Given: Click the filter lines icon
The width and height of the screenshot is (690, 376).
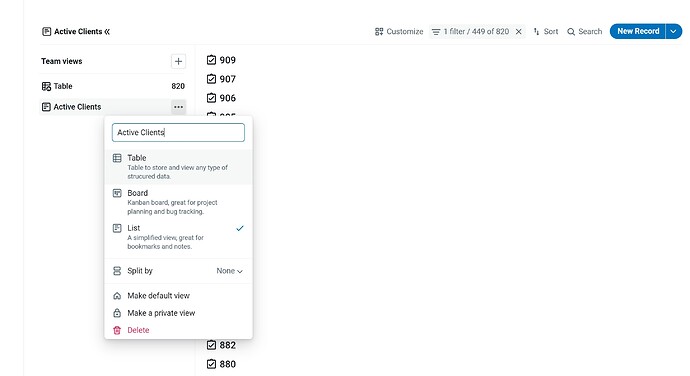Looking at the screenshot, I should pos(436,32).
